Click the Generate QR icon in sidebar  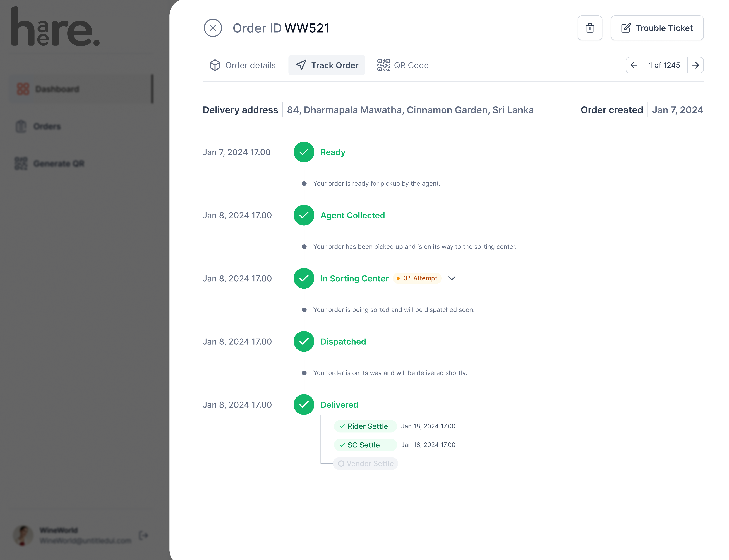[x=21, y=163]
